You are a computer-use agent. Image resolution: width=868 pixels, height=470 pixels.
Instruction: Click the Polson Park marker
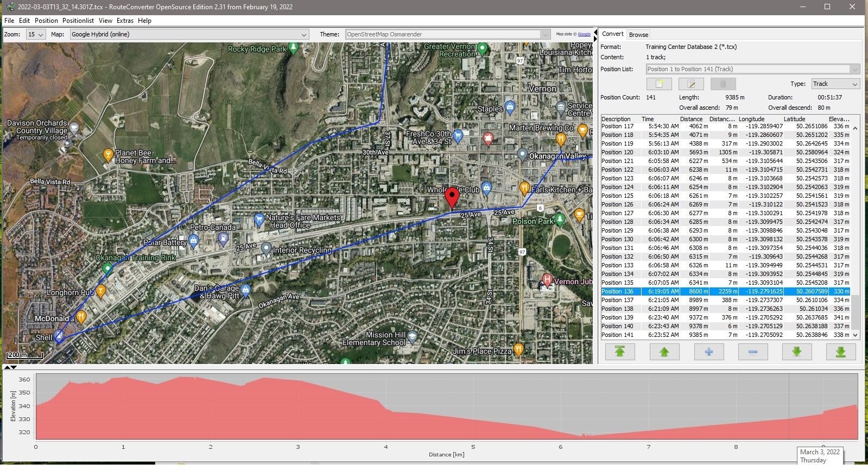(x=560, y=220)
